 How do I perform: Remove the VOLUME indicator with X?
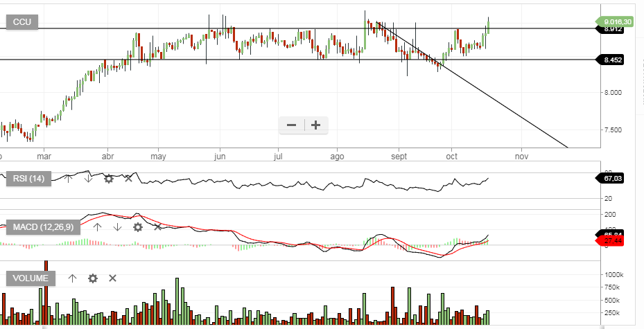(x=112, y=278)
